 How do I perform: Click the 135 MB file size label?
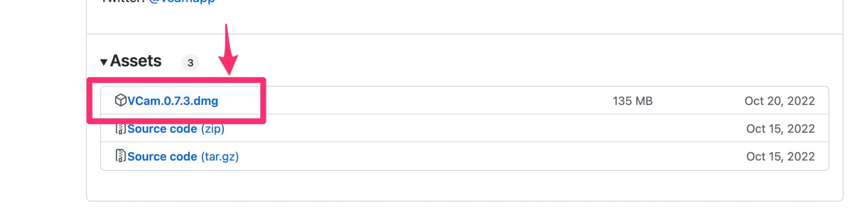coord(632,101)
